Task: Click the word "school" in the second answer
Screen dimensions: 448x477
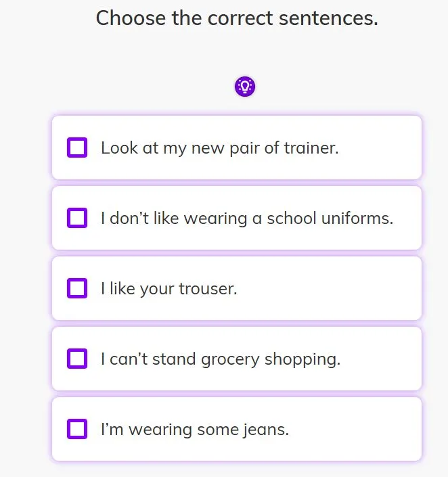Action: point(290,219)
